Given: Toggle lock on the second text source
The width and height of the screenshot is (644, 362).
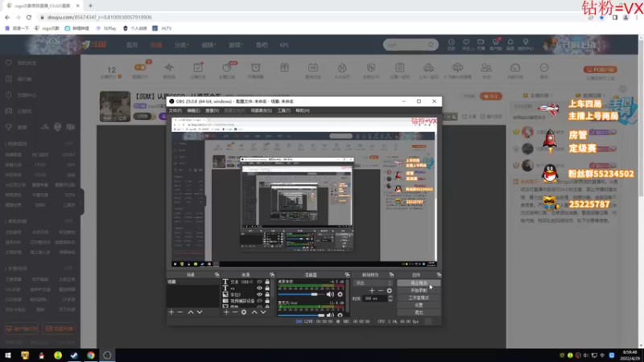Looking at the screenshot, I should point(267,288).
